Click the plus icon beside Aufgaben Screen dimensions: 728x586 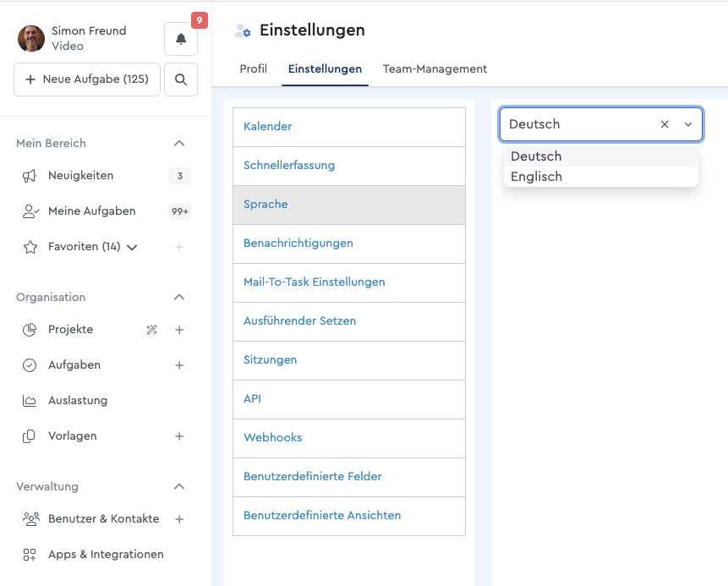click(179, 365)
